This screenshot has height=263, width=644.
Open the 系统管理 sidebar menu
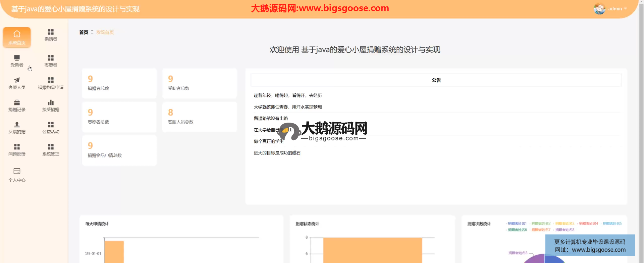coord(51,150)
